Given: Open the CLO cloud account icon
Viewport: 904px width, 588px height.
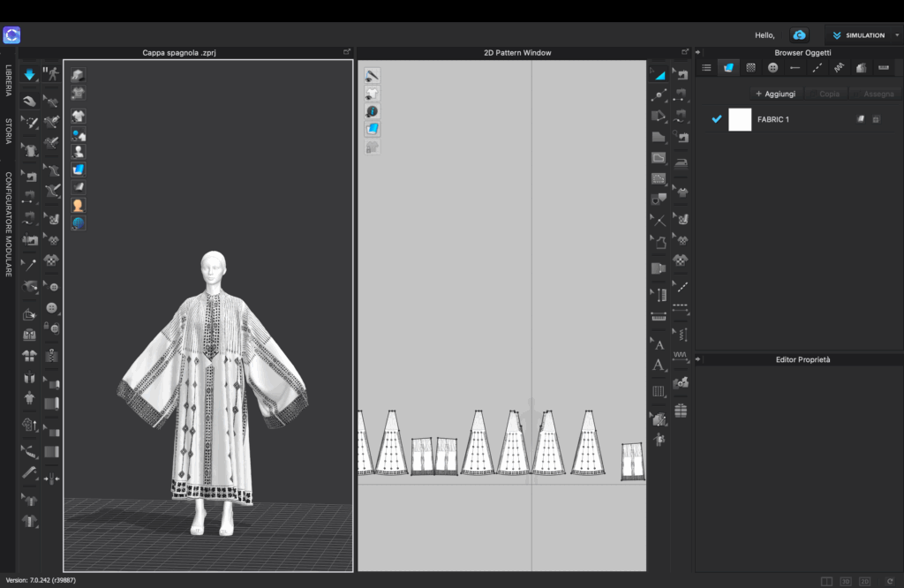Looking at the screenshot, I should point(799,35).
